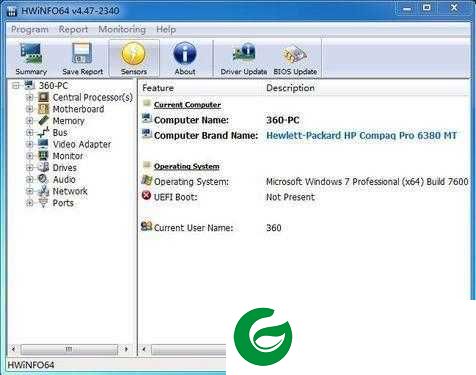The height and width of the screenshot is (375, 476).
Task: Select the Network tree label
Action: (70, 191)
